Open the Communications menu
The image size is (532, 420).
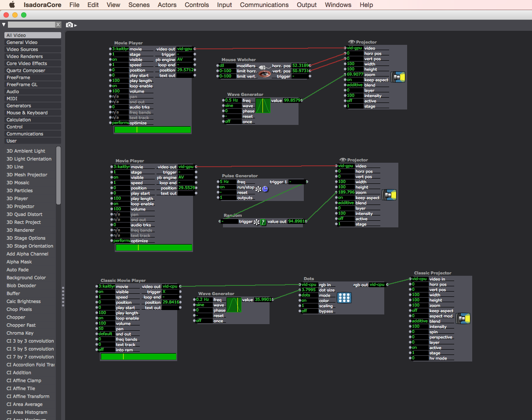coord(264,5)
